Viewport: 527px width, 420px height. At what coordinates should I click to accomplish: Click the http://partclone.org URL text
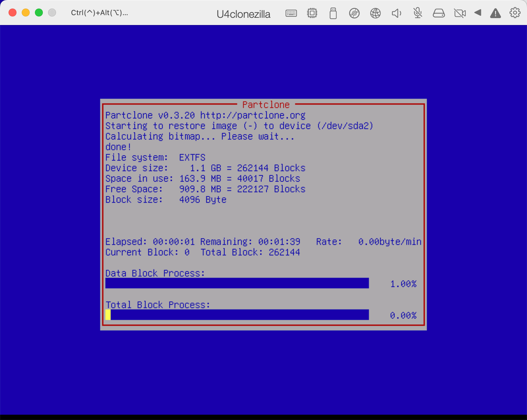pyautogui.click(x=253, y=115)
